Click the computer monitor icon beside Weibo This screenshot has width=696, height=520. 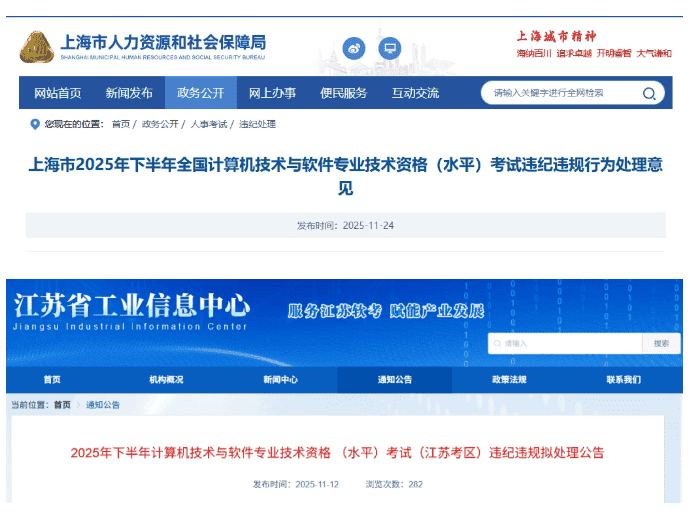[389, 47]
